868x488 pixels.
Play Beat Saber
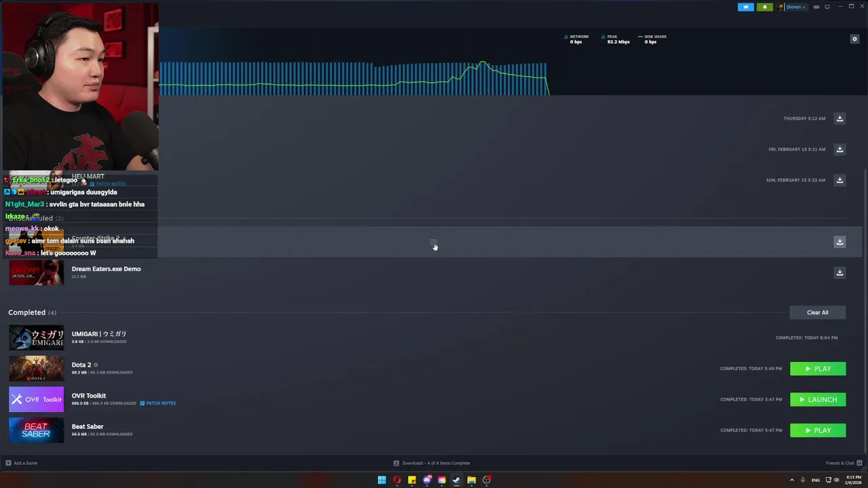[818, 430]
